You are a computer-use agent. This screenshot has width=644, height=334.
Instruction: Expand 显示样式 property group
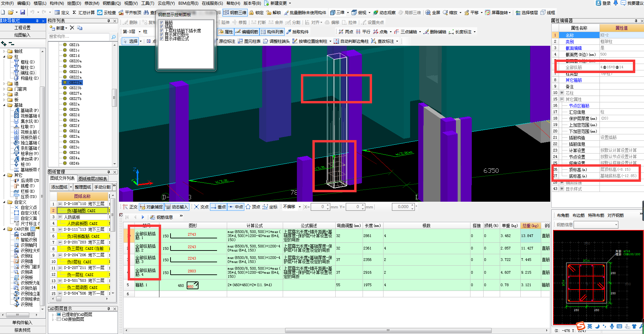click(x=562, y=189)
